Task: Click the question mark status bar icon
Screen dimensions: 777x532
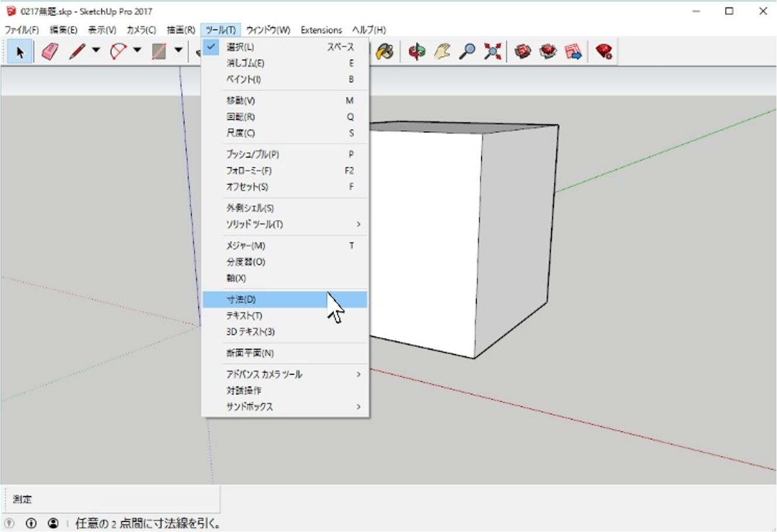Action: [9, 524]
